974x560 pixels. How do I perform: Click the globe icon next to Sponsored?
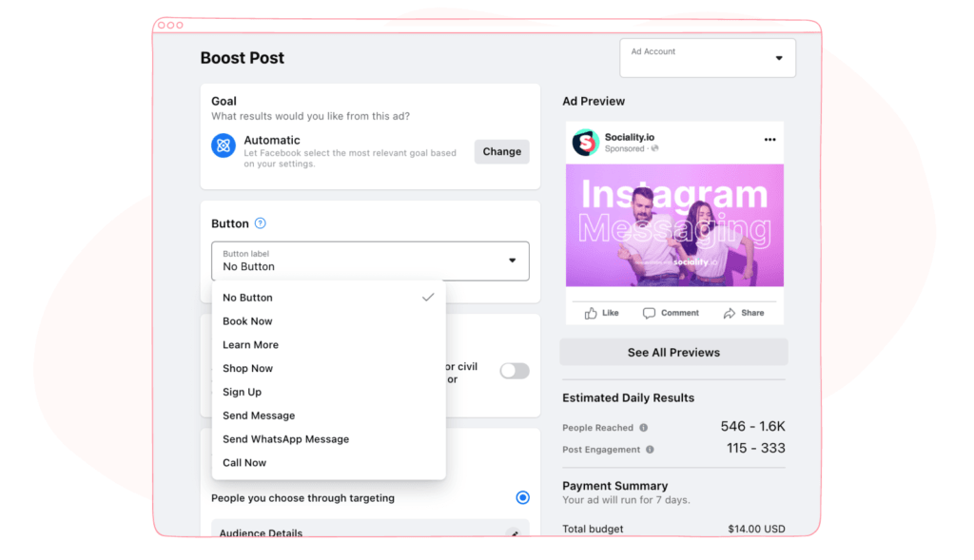654,149
